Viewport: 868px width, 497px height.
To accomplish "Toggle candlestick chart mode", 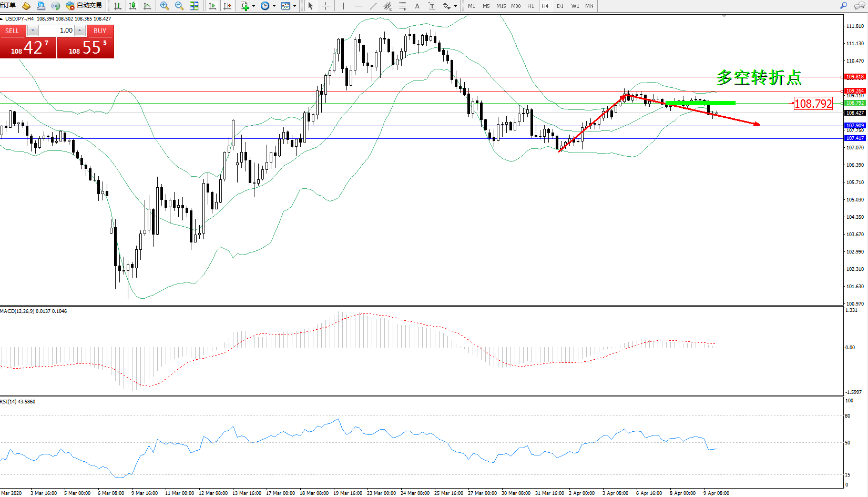I will [132, 6].
